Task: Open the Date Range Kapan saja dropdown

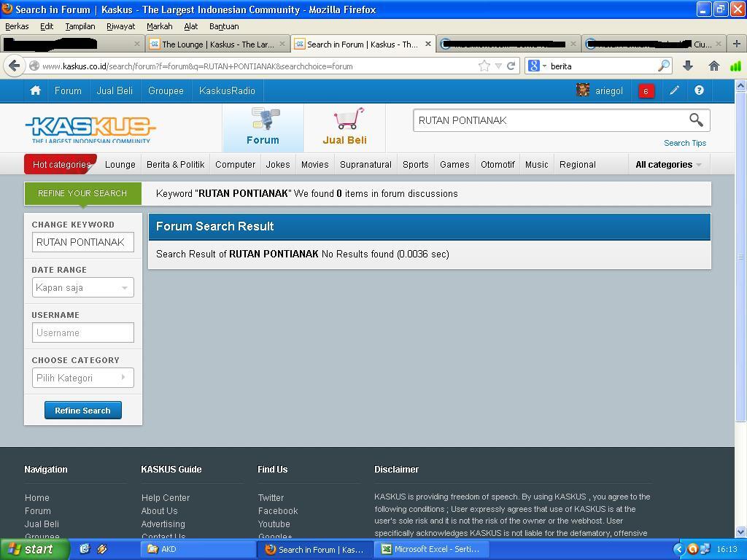Action: click(83, 287)
